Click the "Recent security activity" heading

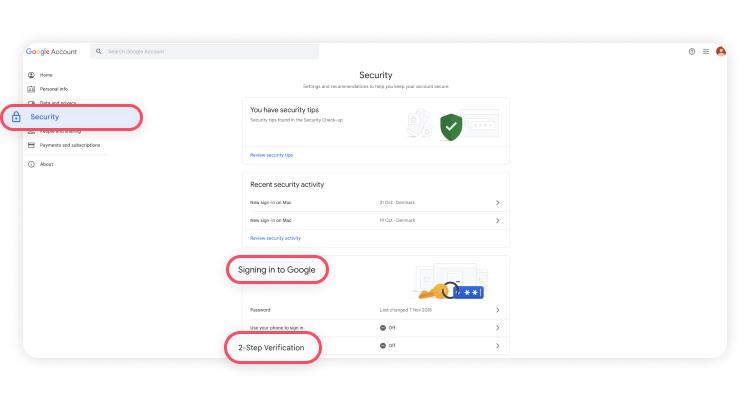click(x=287, y=184)
